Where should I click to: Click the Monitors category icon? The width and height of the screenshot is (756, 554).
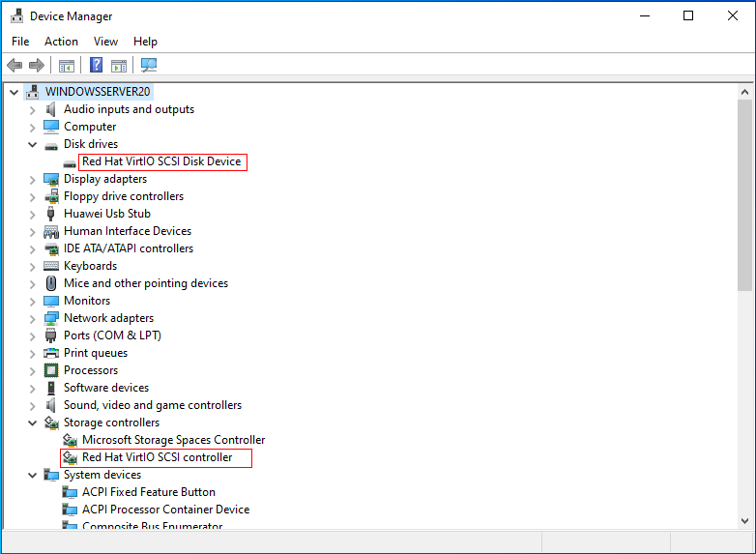(51, 301)
